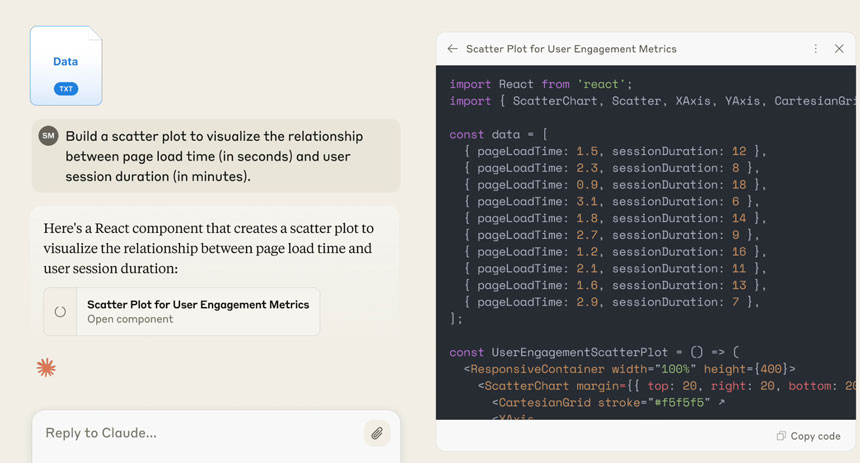The width and height of the screenshot is (860, 463).
Task: Open the three-dot options menu in code panel
Action: [816, 49]
